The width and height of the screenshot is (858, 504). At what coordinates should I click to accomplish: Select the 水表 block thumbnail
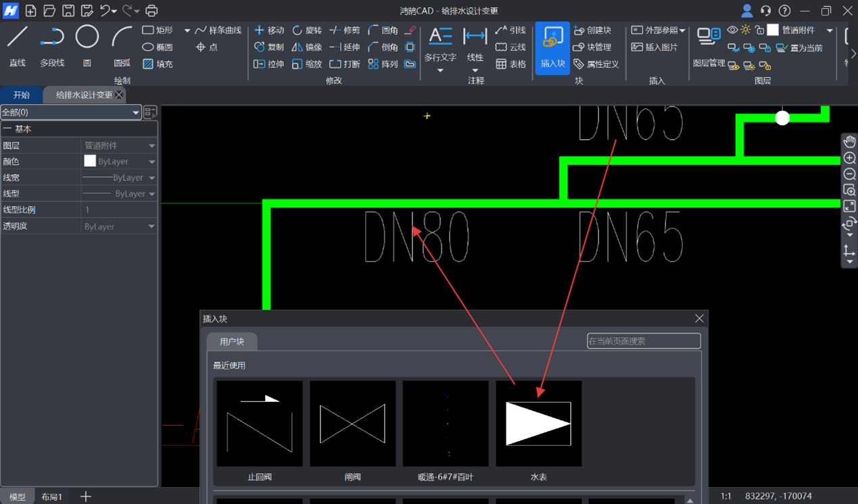pos(538,424)
